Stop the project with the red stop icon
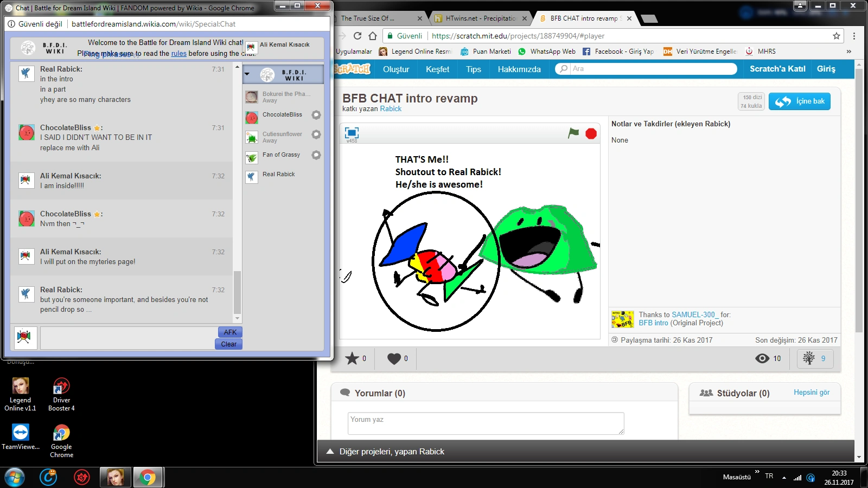Image resolution: width=868 pixels, height=488 pixels. 591,133
